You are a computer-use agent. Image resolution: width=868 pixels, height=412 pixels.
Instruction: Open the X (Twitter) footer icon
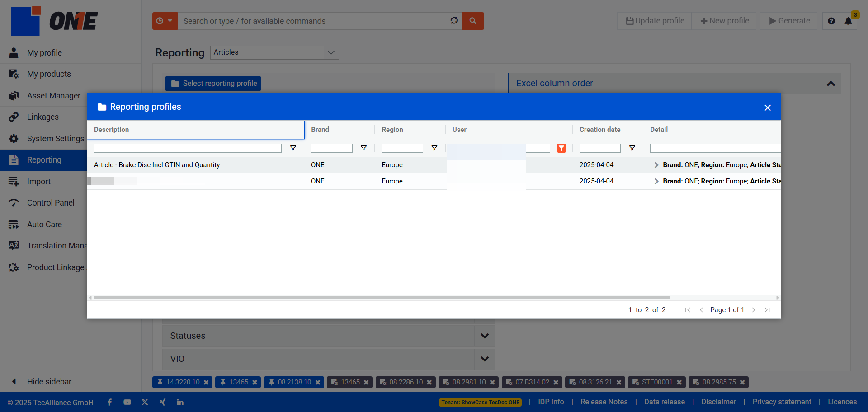click(x=145, y=402)
